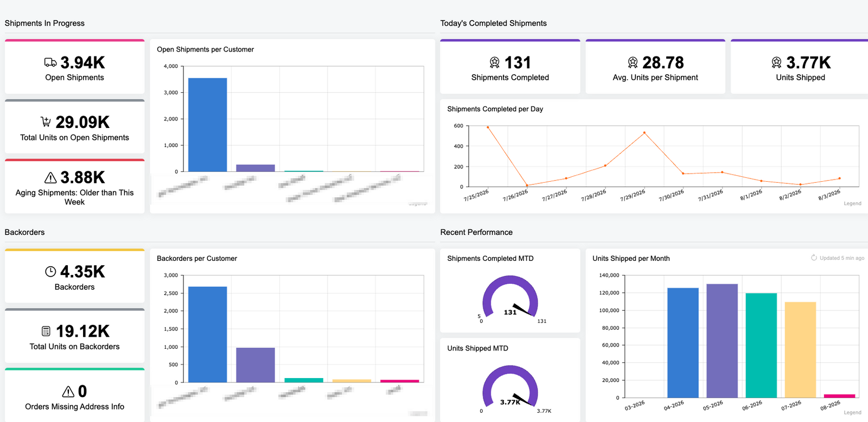This screenshot has height=422, width=868.
Task: Click the 'Backorders' section heading
Action: [x=25, y=232]
